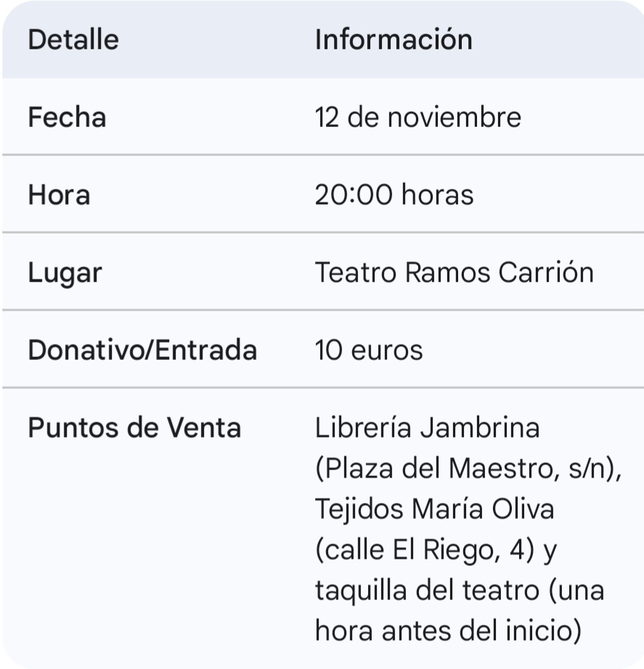Click the number 12 in the date
This screenshot has height=669, width=644.
[x=327, y=118]
